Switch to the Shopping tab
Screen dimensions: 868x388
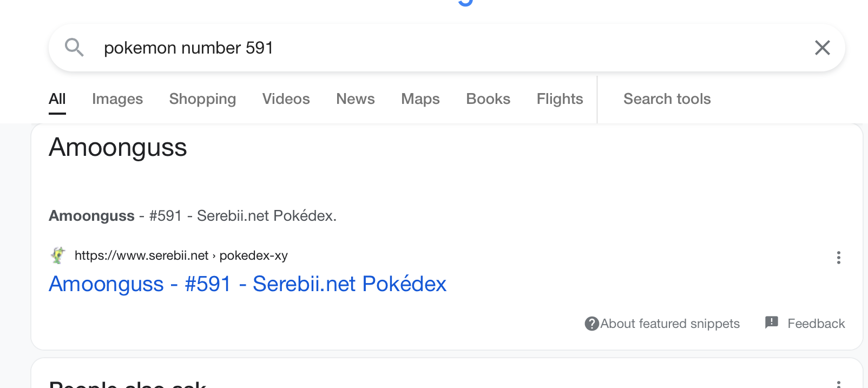click(202, 99)
